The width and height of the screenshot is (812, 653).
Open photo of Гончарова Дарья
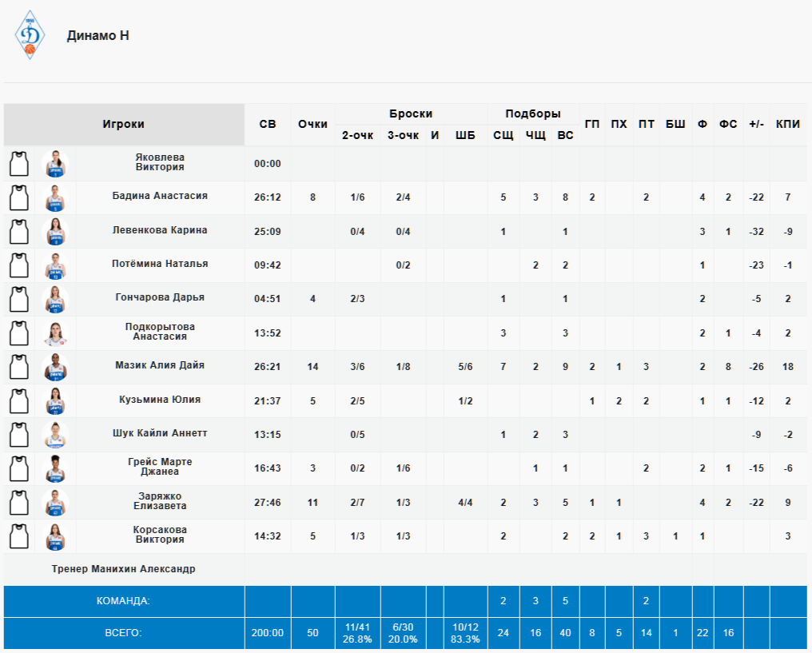55,299
